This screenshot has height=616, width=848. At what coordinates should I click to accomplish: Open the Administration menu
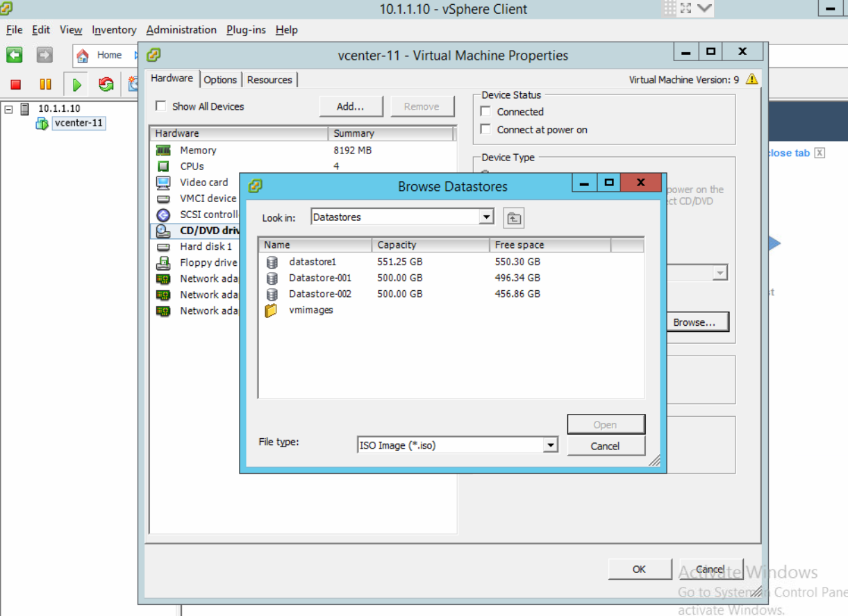pyautogui.click(x=181, y=30)
